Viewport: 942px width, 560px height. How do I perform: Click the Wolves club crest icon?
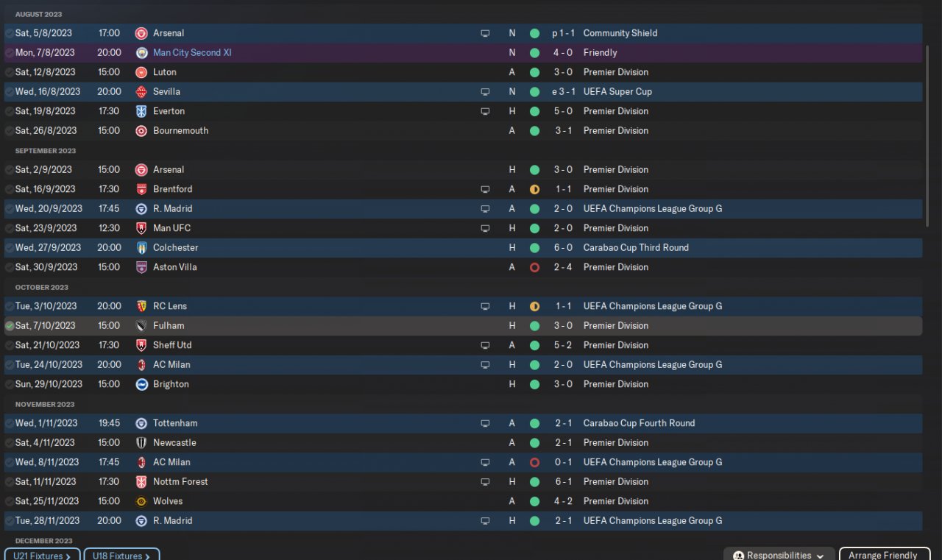(141, 501)
